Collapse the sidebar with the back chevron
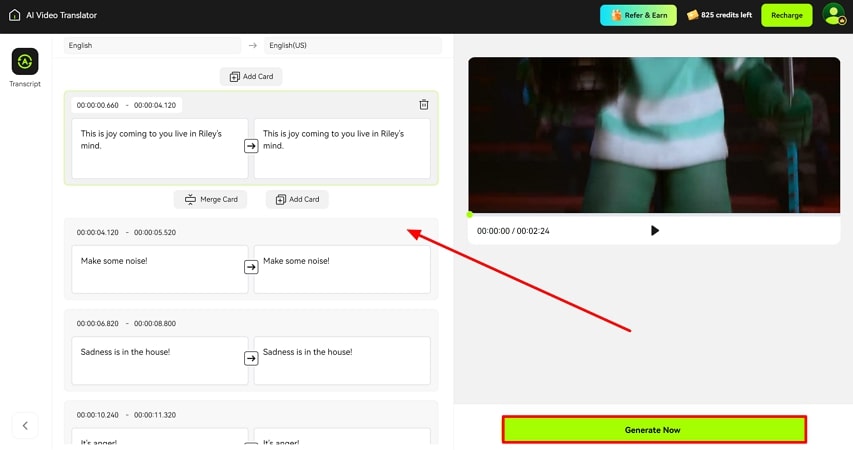 coord(25,426)
